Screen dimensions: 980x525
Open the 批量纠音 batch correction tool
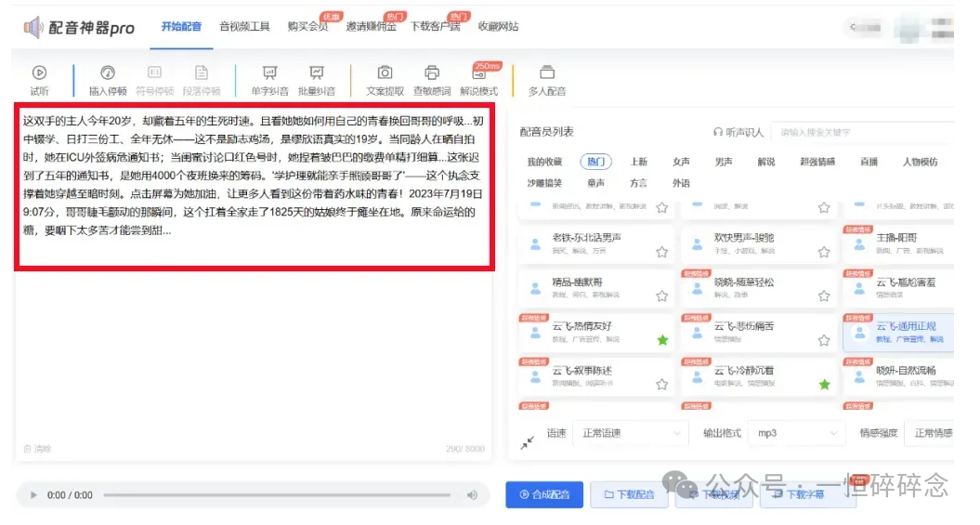click(317, 73)
